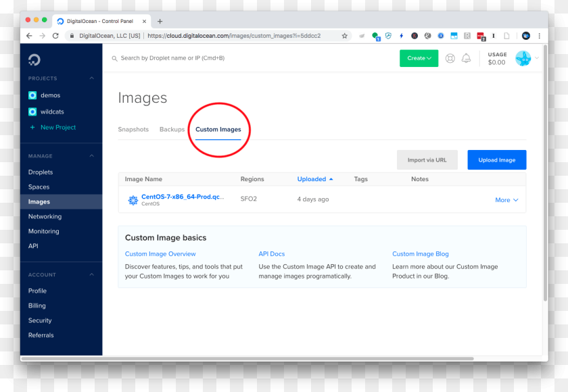This screenshot has width=568, height=392.
Task: Click the search magnifier icon
Action: pyautogui.click(x=114, y=58)
